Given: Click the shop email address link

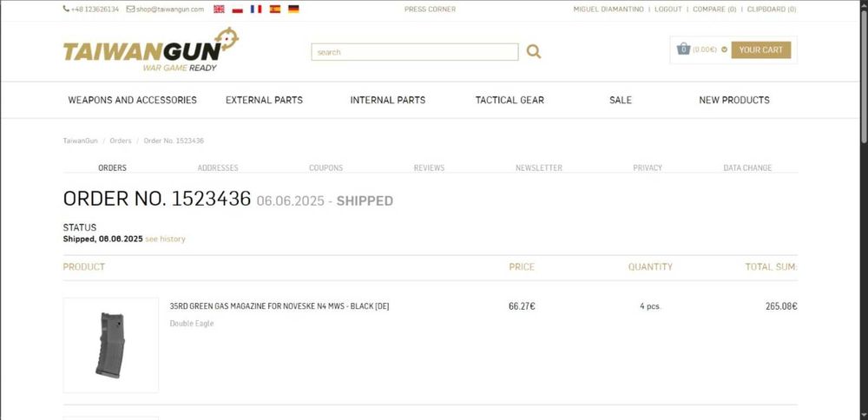Looking at the screenshot, I should pyautogui.click(x=169, y=9).
